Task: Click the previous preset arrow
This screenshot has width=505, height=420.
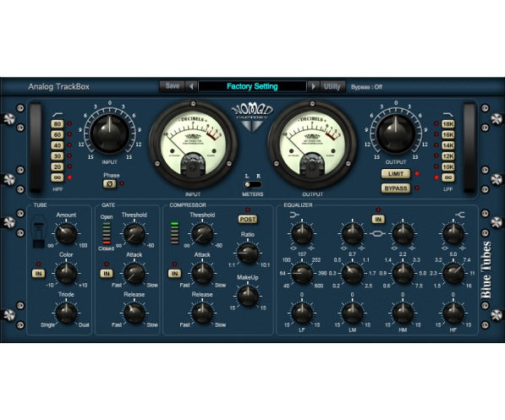Action: [x=192, y=86]
